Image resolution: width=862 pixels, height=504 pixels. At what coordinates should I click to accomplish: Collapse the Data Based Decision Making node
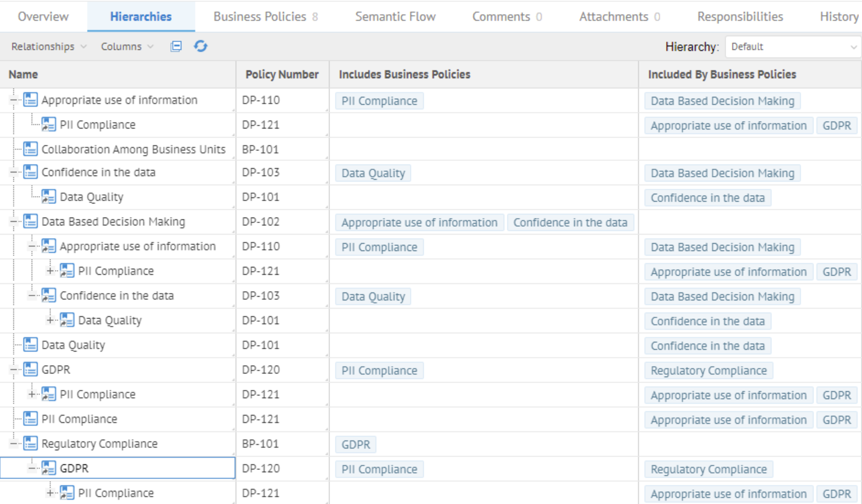pos(14,222)
